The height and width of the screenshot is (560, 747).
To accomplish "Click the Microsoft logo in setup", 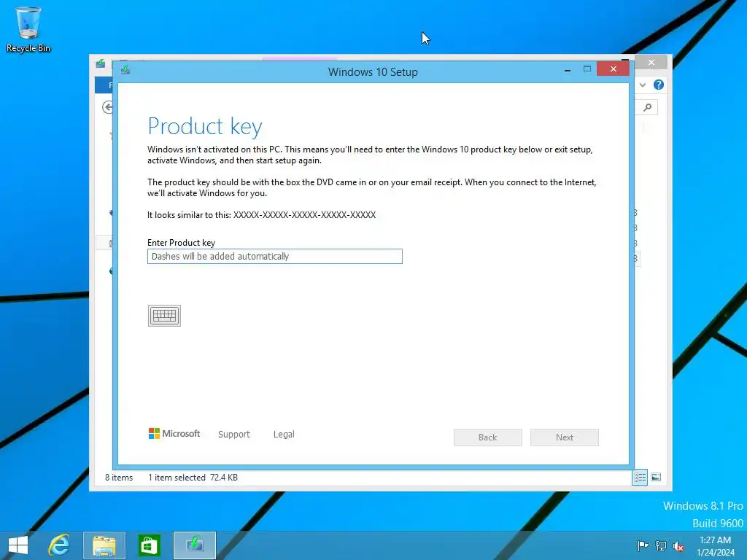I will (x=174, y=433).
